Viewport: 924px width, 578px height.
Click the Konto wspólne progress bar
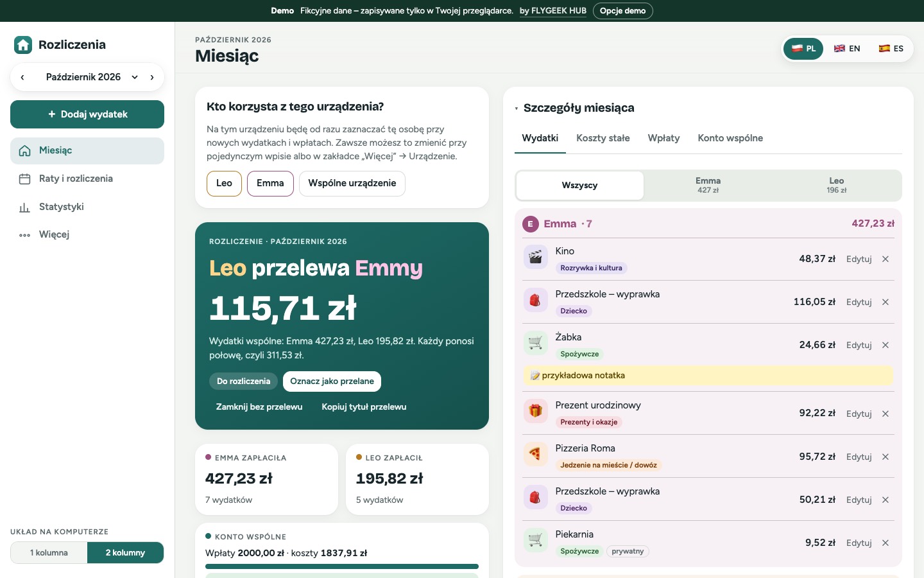coord(342,566)
